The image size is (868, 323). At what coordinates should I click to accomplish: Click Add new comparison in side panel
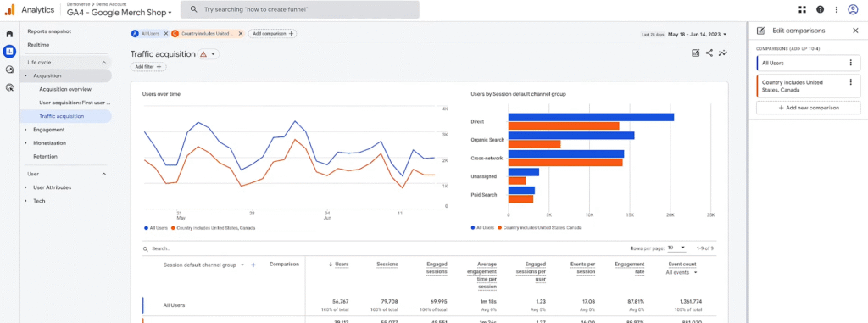pyautogui.click(x=808, y=108)
